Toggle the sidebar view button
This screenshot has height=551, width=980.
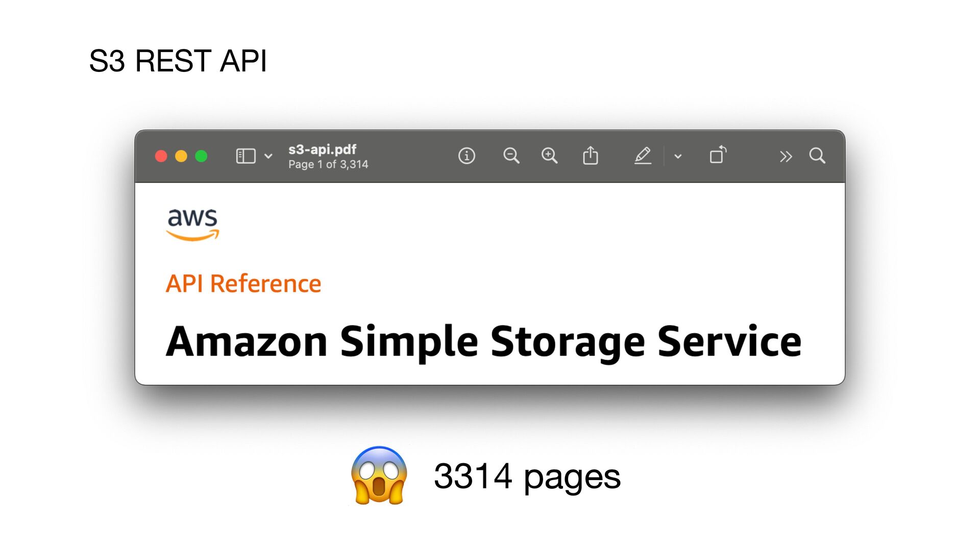pyautogui.click(x=246, y=156)
